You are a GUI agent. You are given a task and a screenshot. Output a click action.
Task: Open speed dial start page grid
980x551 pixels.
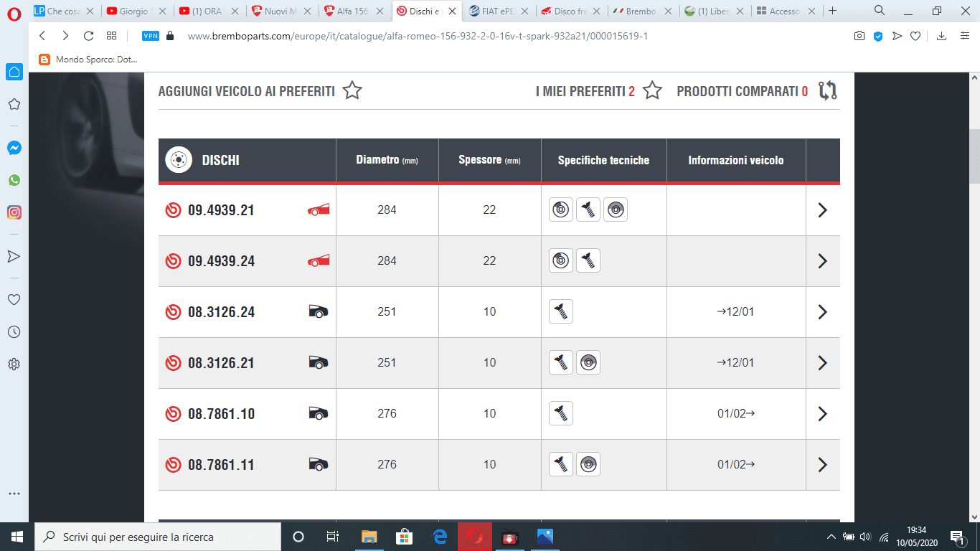click(111, 36)
